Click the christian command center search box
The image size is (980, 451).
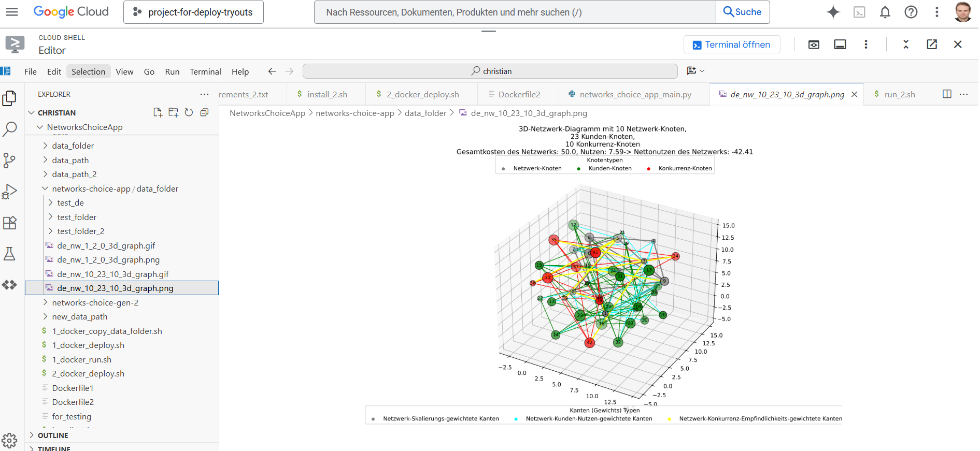(490, 71)
